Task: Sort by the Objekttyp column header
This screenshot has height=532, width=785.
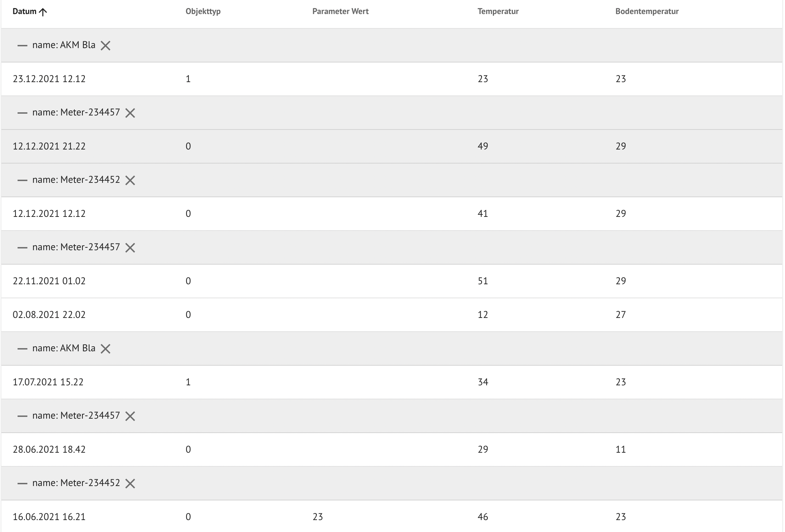Action: pos(203,12)
